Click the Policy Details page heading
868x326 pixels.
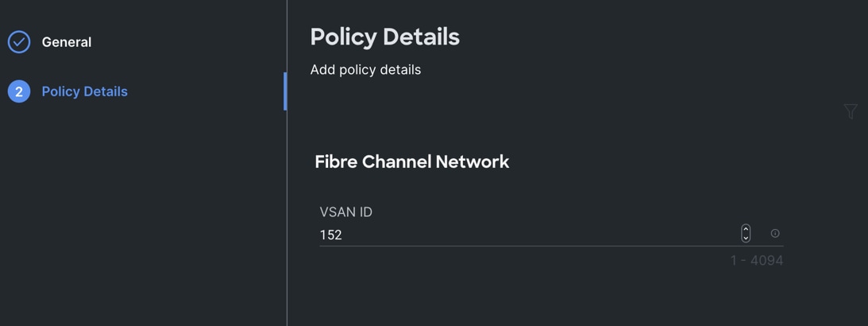(384, 37)
